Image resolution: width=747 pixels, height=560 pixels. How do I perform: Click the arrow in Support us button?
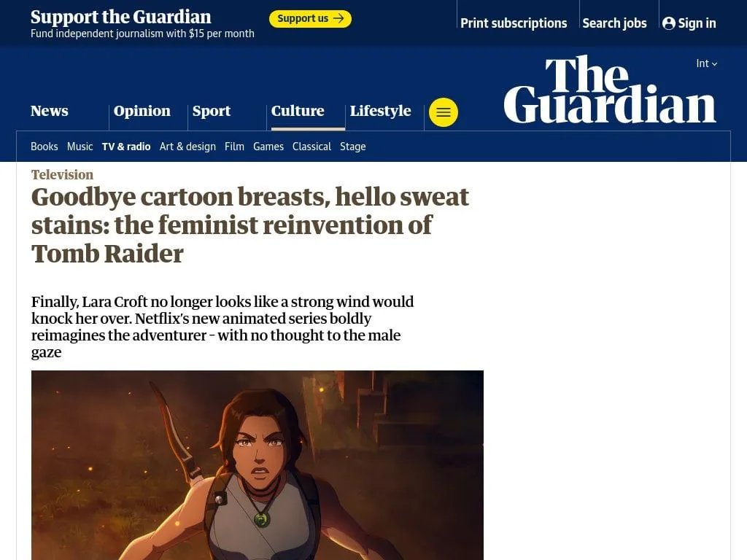coord(338,18)
